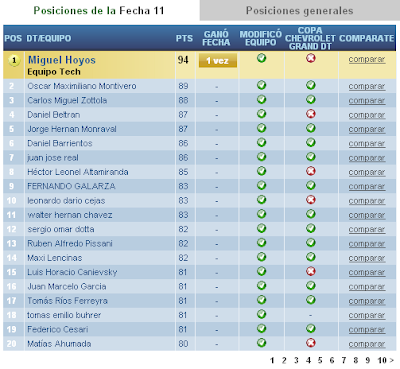400x369 pixels.
Task: Click the PTS column header
Action: pos(184,38)
